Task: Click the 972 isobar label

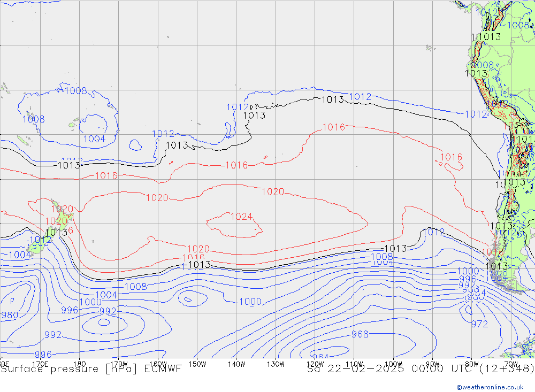Action: [x=479, y=324]
